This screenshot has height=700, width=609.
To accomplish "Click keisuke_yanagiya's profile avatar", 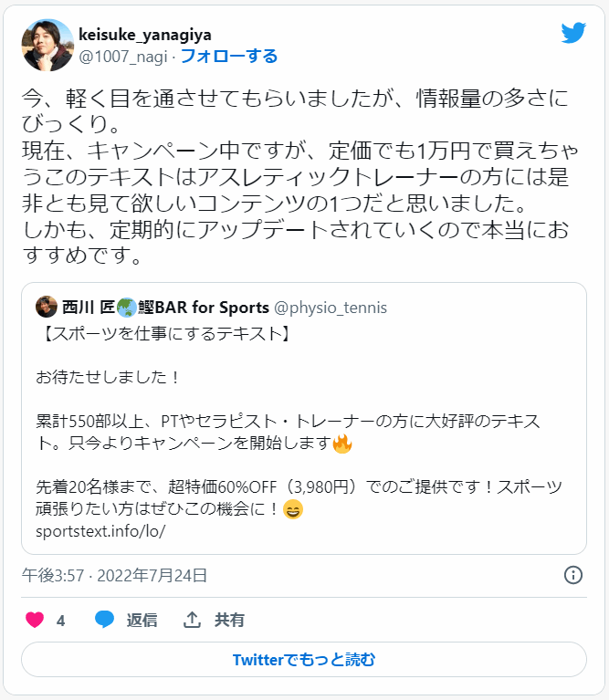I will coord(46,45).
